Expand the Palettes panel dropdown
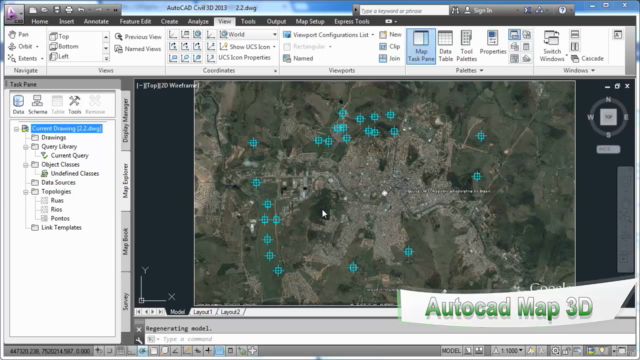The width and height of the screenshot is (640, 360). (469, 71)
